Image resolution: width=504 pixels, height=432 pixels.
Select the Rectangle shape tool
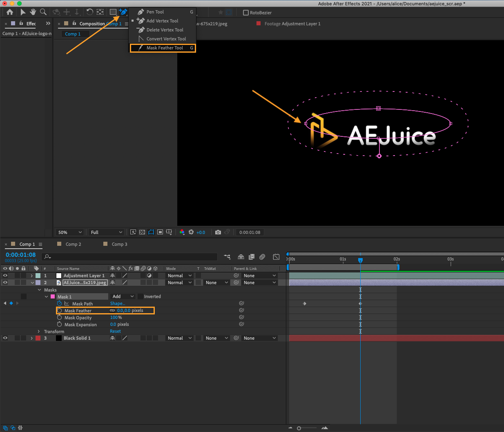click(x=113, y=12)
